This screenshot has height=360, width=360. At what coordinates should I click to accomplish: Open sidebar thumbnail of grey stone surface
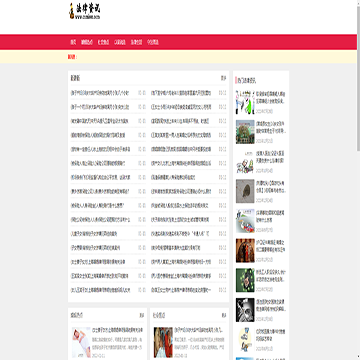coord(245,191)
